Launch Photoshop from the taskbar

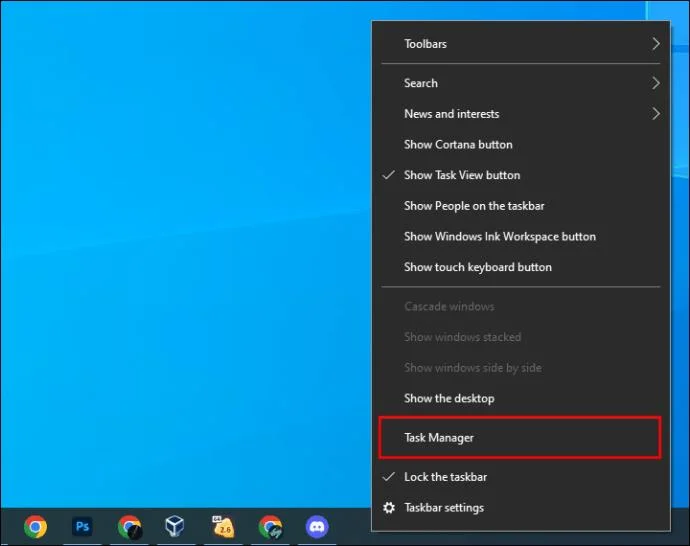click(x=82, y=527)
